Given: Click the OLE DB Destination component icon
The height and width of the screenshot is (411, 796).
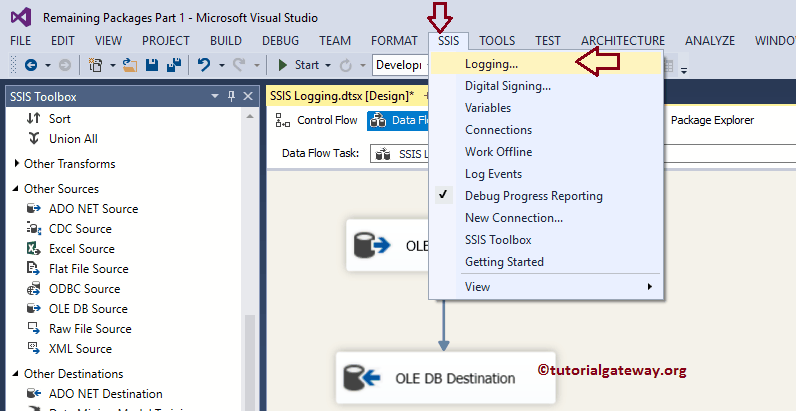Looking at the screenshot, I should tap(362, 378).
